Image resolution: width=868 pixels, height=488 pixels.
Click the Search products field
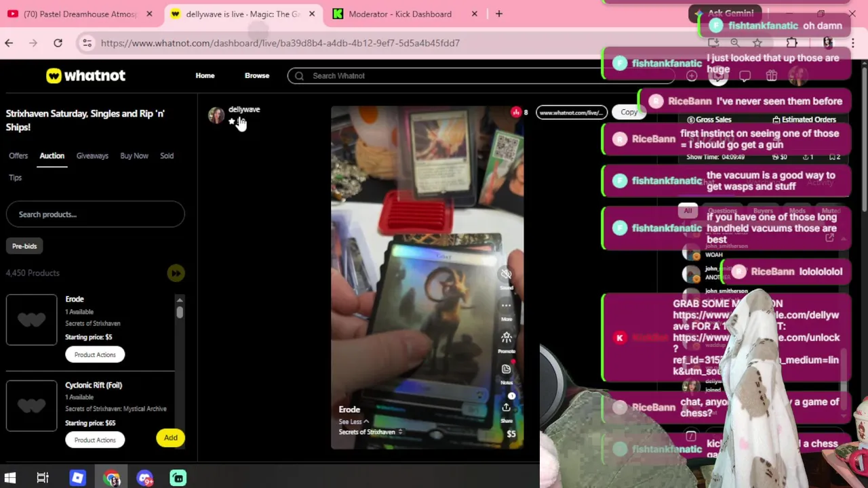click(x=95, y=214)
